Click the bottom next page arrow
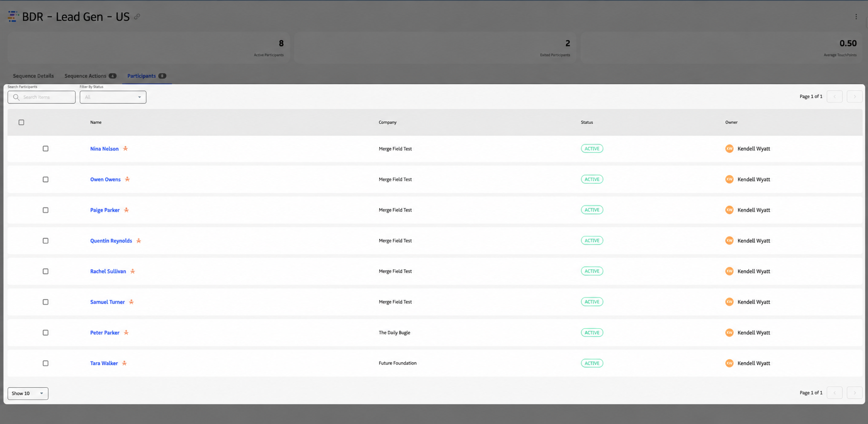 (x=854, y=393)
